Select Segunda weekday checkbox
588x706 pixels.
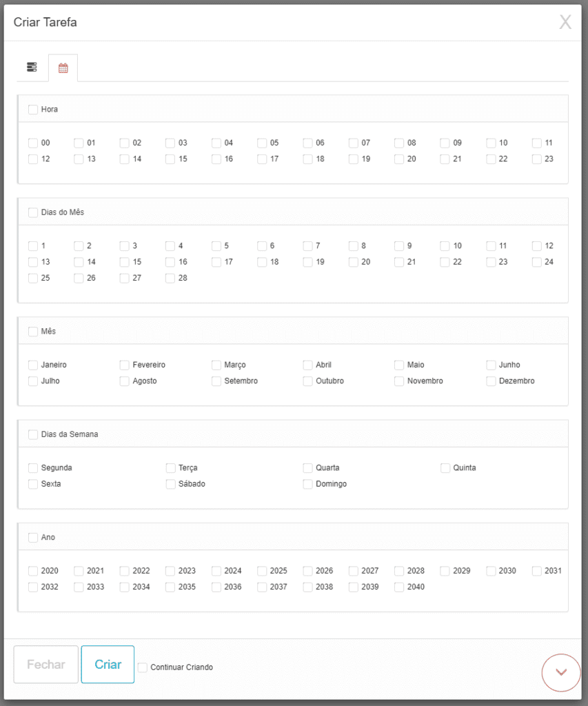[x=33, y=468]
